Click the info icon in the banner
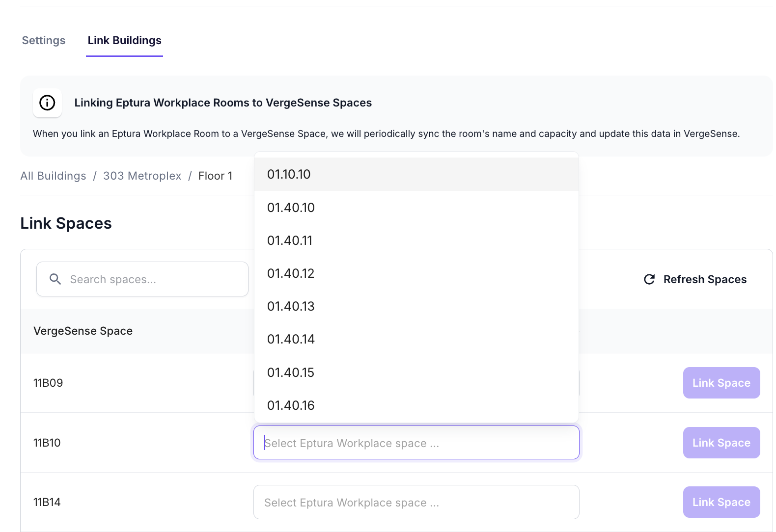The image size is (776, 532). pos(47,103)
